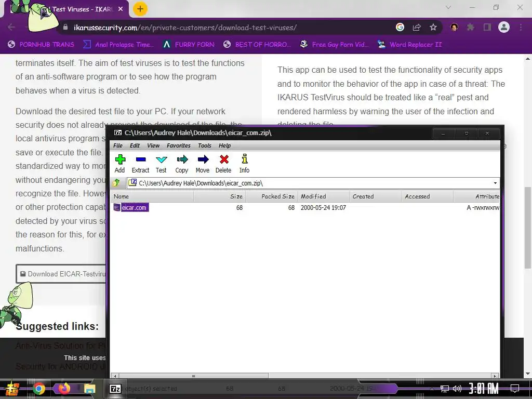Click the extension avatar icon beside star
Image resolution: width=532 pixels, height=399 pixels.
[454, 27]
